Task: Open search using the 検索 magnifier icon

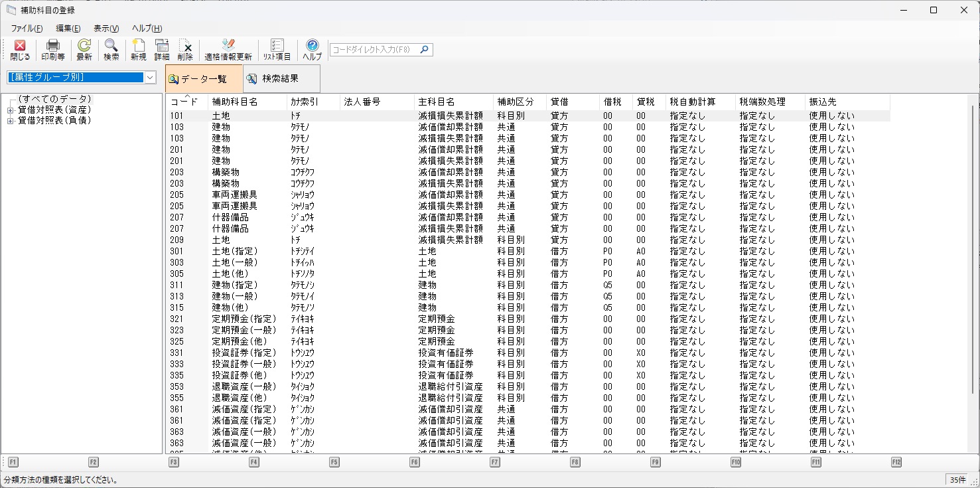Action: coord(111,50)
